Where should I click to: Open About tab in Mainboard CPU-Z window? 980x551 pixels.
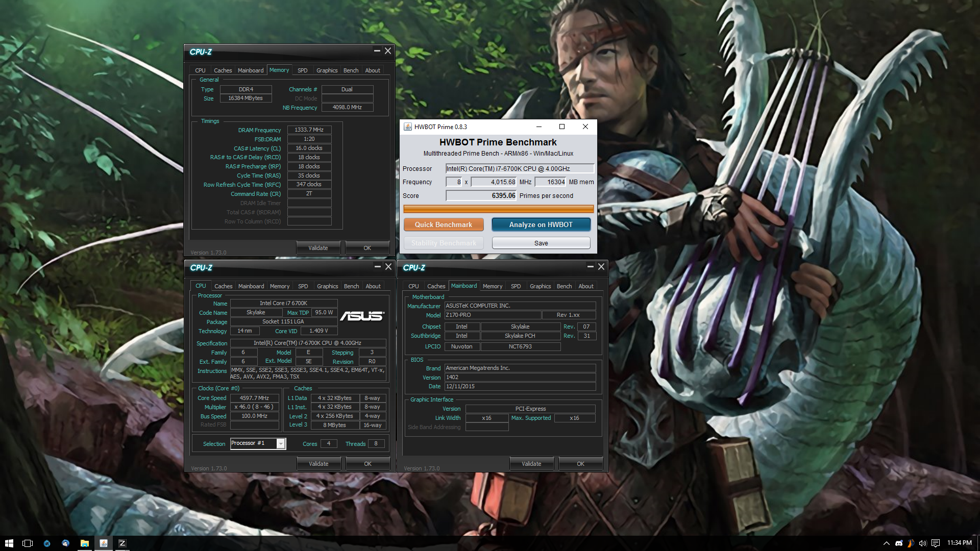586,286
